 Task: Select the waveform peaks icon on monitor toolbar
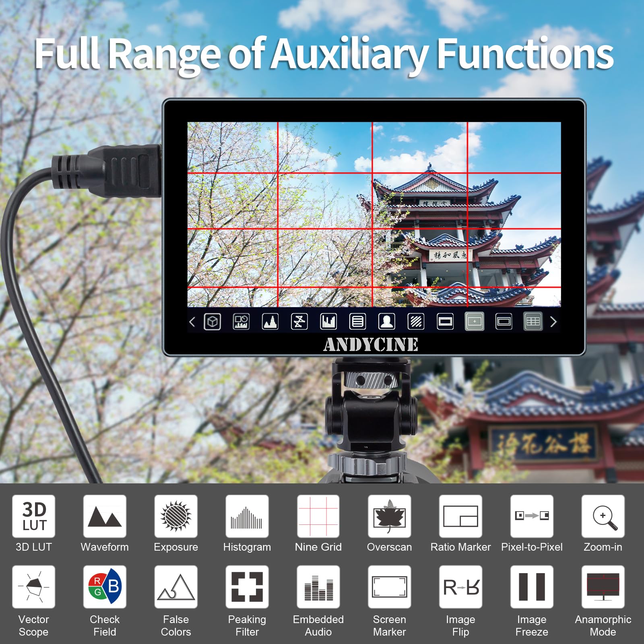click(270, 322)
